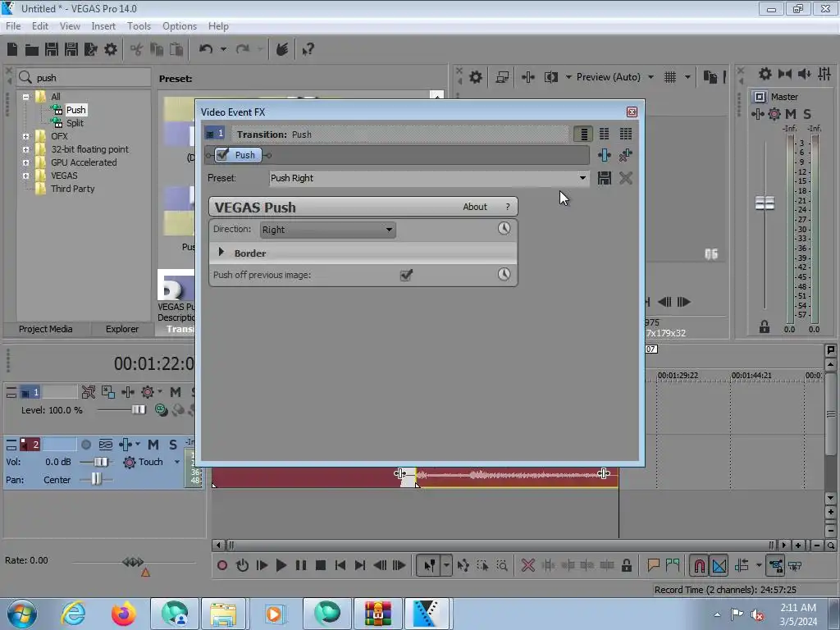Image resolution: width=840 pixels, height=630 pixels.
Task: Mute video track 1 with M button
Action: (x=176, y=392)
